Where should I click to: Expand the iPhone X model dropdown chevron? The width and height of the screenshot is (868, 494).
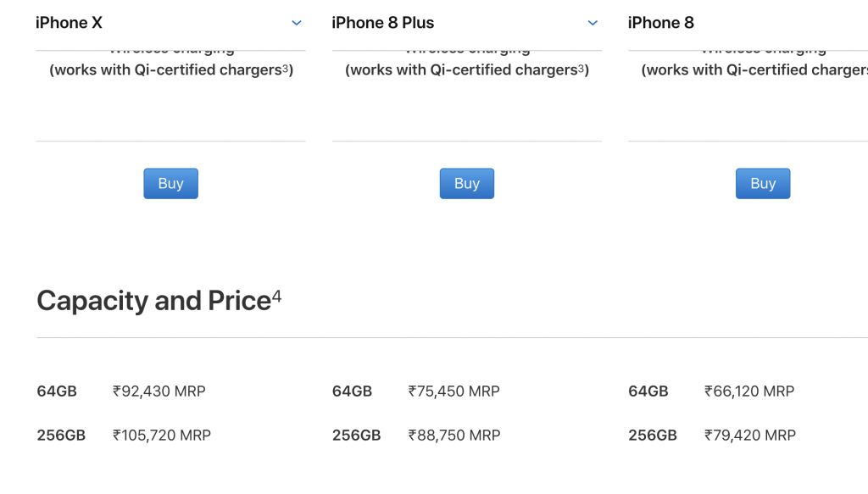[297, 23]
